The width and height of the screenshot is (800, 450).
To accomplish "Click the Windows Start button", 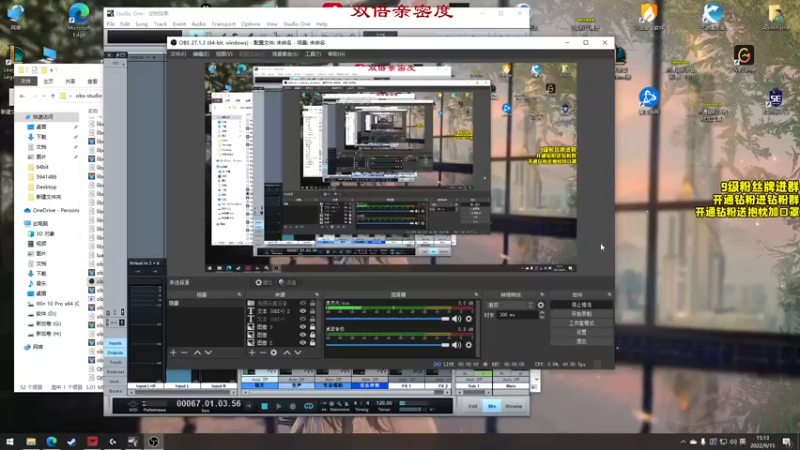I will pyautogui.click(x=9, y=441).
